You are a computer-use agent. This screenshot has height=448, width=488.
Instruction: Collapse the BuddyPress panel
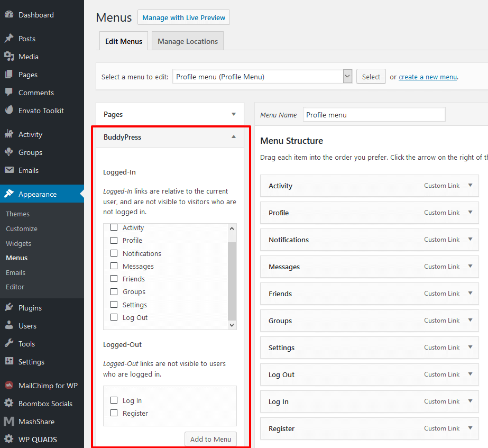[x=234, y=136]
